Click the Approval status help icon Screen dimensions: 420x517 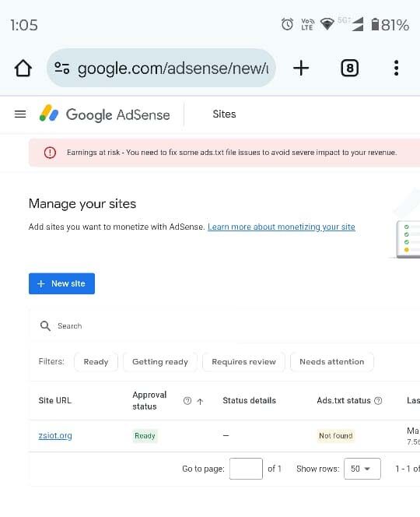187,401
